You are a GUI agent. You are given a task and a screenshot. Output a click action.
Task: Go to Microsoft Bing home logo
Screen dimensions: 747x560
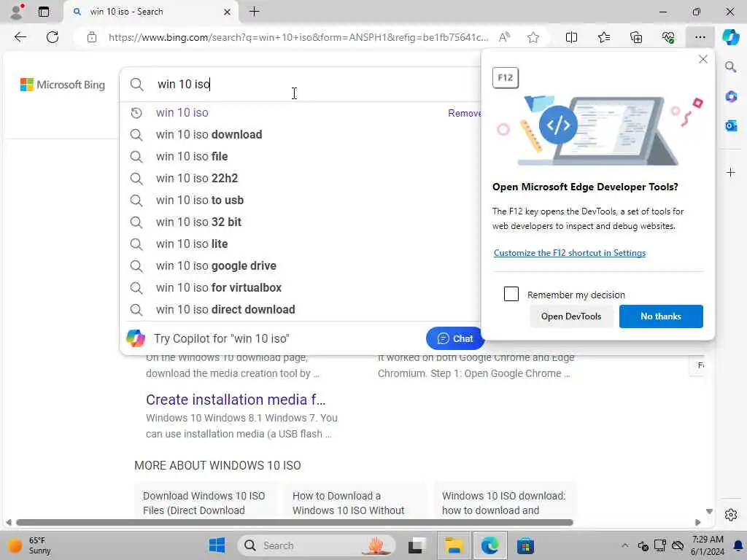tap(63, 85)
